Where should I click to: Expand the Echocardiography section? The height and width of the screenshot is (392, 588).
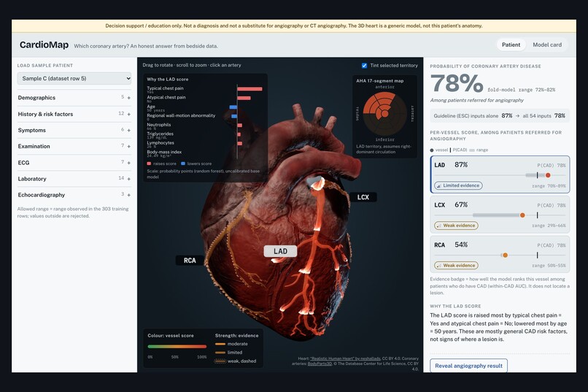74,195
